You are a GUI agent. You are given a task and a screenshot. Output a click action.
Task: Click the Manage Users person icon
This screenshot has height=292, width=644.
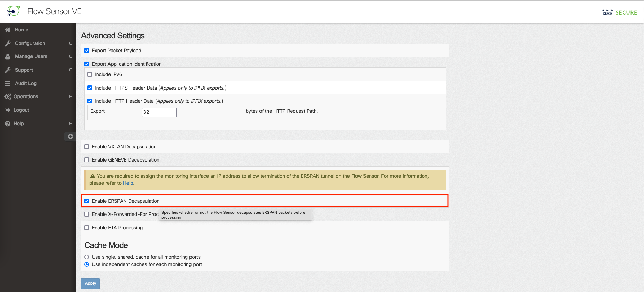(8, 56)
